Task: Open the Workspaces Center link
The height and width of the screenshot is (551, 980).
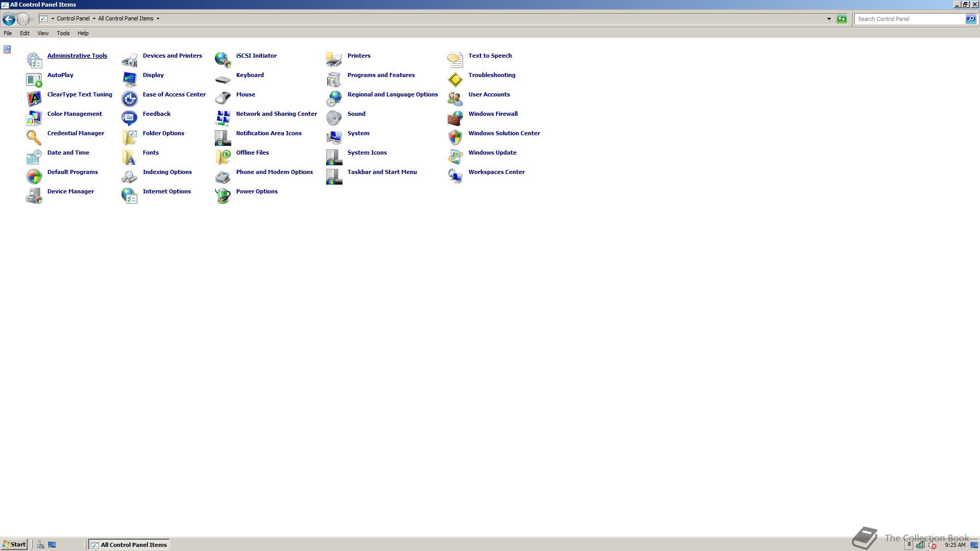Action: coord(497,172)
